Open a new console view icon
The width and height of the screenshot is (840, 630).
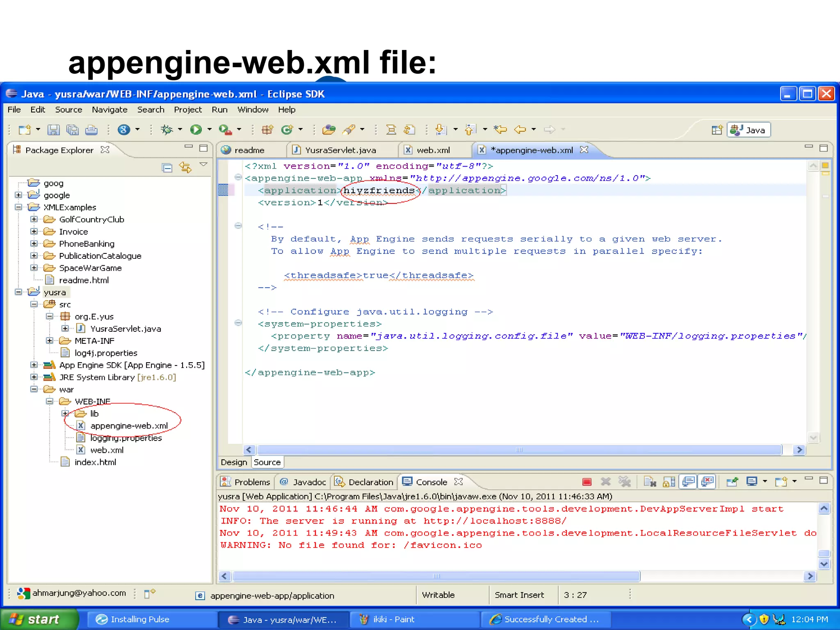(x=781, y=482)
